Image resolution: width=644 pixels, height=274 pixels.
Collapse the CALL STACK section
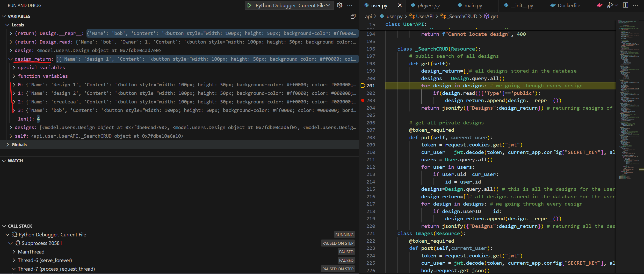coord(4,226)
